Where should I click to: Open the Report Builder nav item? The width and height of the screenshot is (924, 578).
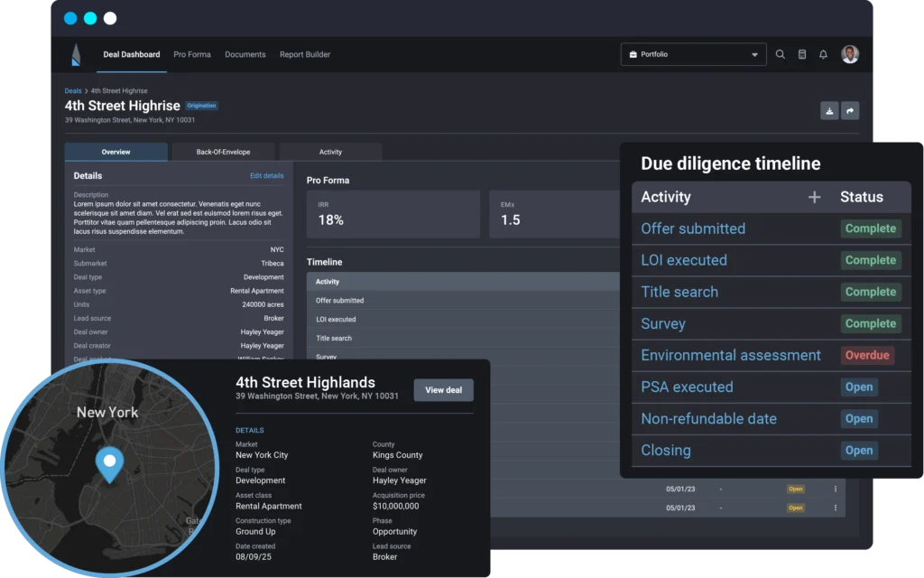tap(305, 54)
